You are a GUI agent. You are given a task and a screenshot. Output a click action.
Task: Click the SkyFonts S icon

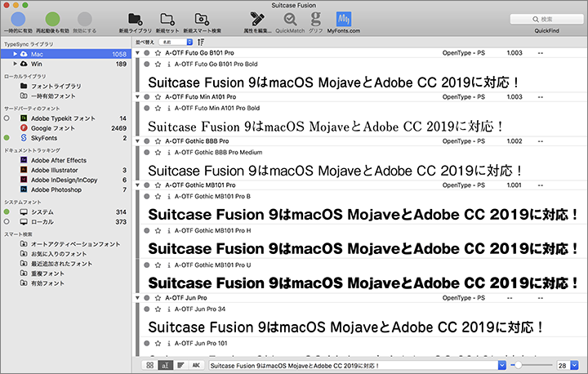coord(24,138)
